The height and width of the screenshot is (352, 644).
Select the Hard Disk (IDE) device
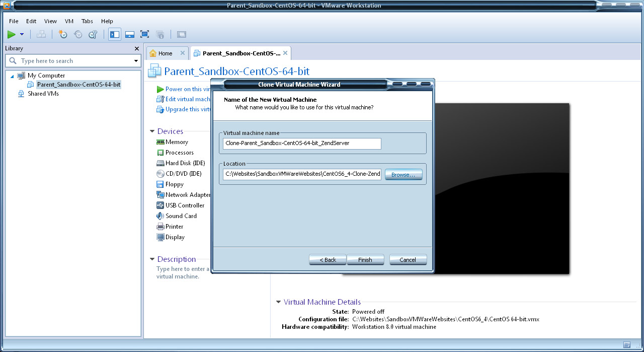(181, 163)
